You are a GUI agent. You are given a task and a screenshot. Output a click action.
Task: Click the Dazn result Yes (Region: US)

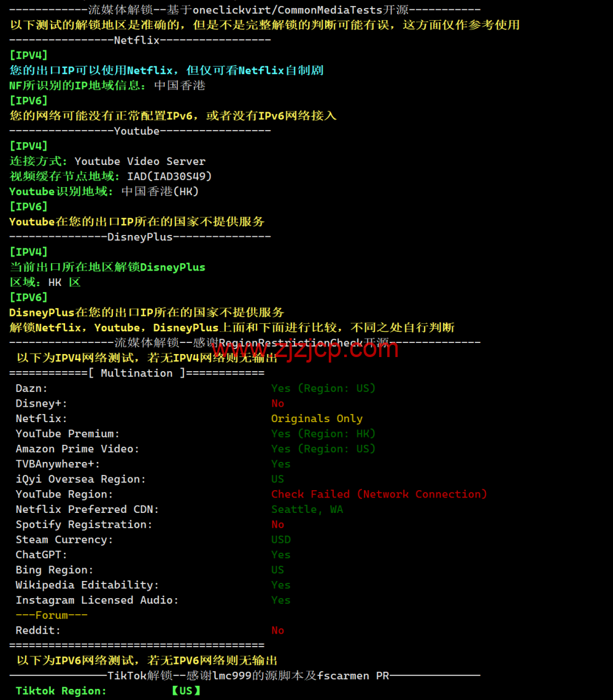(323, 388)
